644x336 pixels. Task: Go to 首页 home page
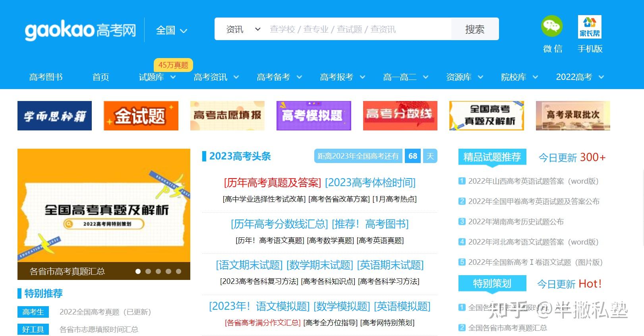pos(101,77)
